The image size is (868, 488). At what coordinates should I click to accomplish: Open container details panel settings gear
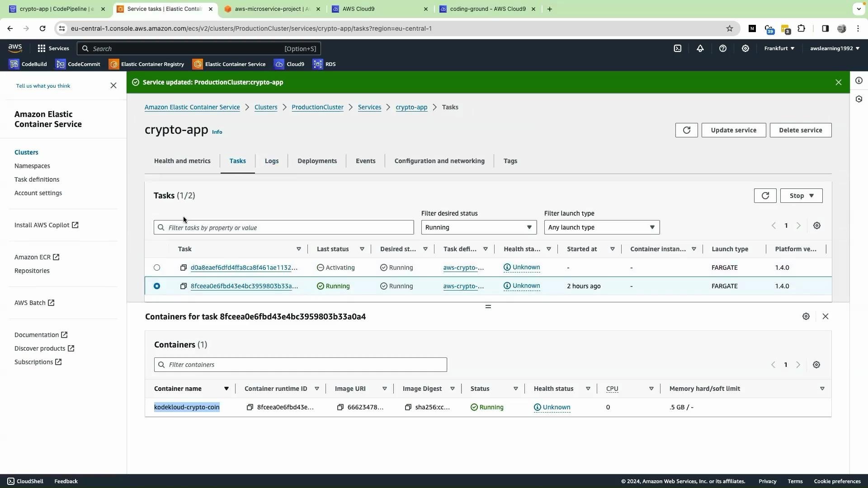pyautogui.click(x=806, y=316)
